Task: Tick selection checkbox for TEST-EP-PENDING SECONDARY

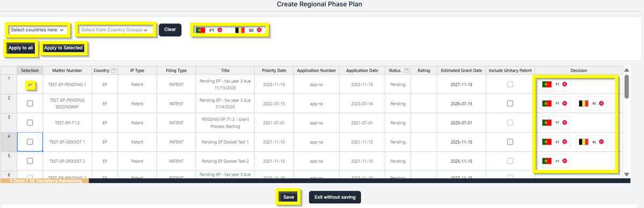Action: tap(30, 104)
